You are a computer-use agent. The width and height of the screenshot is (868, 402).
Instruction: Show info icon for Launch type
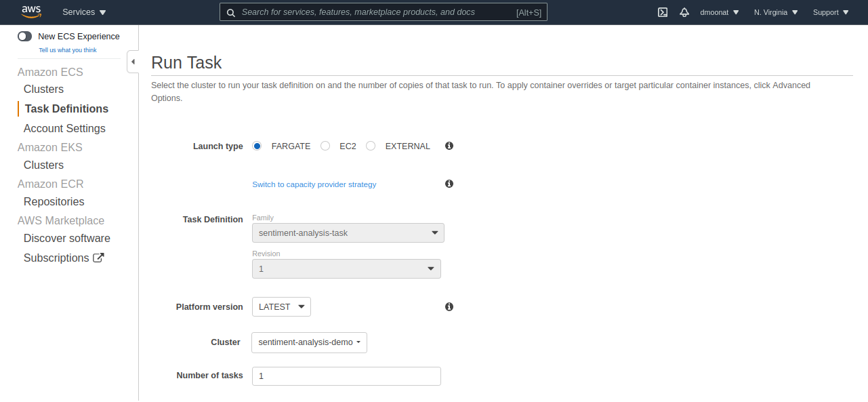[449, 146]
